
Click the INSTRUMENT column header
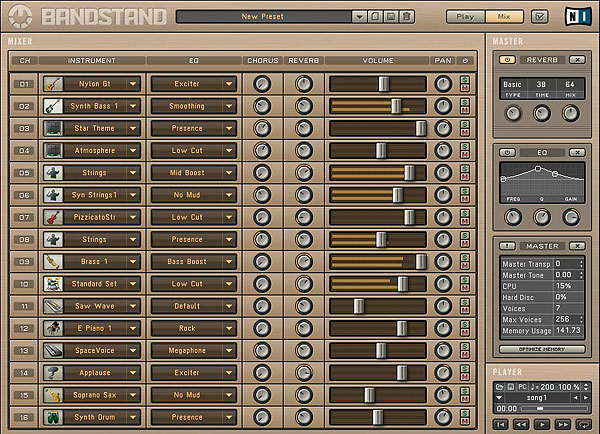pos(92,60)
